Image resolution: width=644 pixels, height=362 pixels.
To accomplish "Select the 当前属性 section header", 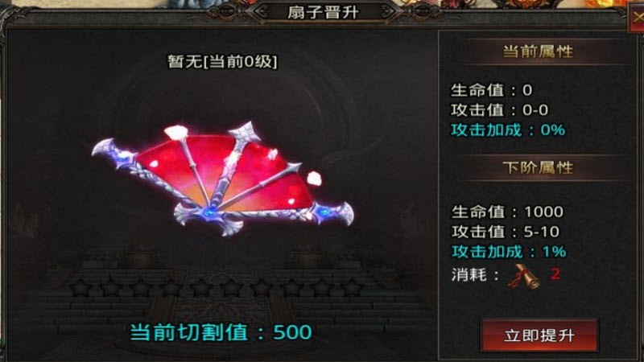I will coord(538,51).
